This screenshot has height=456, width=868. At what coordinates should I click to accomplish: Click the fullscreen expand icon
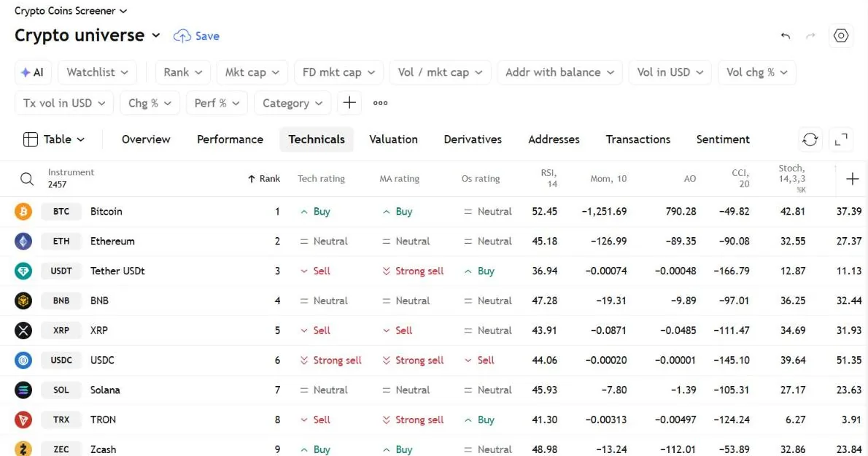841,139
